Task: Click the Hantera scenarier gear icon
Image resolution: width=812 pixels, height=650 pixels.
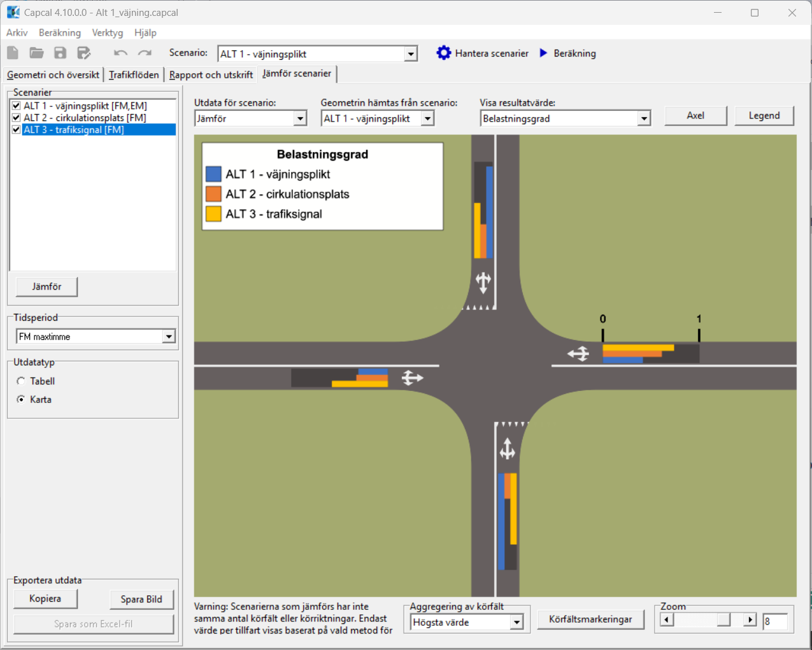Action: [x=443, y=53]
